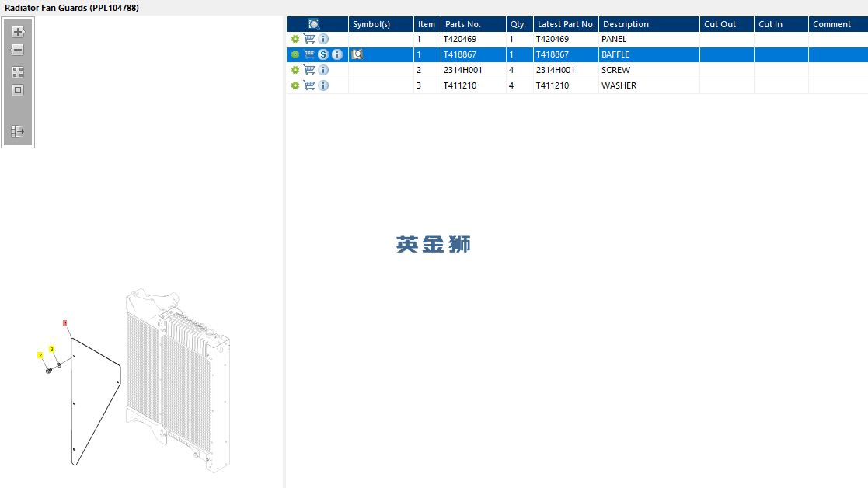Click the radiator assembly drawing
The width and height of the screenshot is (868, 488).
click(178, 381)
